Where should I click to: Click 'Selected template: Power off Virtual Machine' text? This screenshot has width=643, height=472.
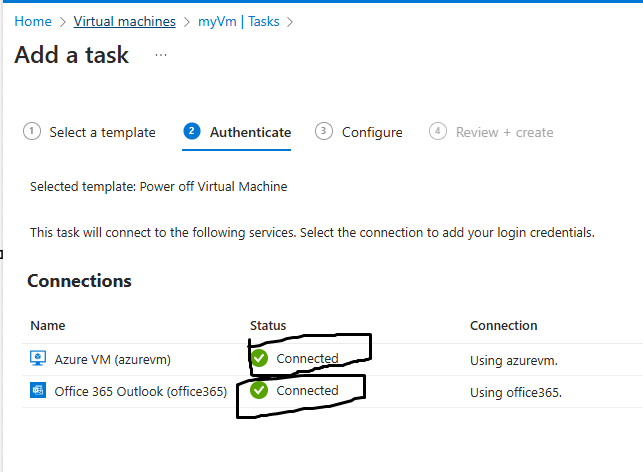pyautogui.click(x=158, y=187)
